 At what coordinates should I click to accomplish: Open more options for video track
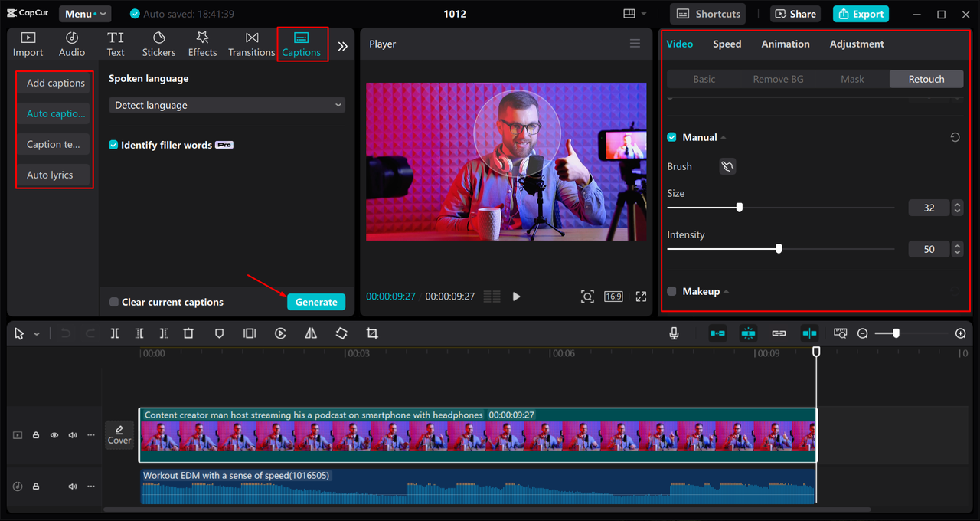tap(91, 435)
